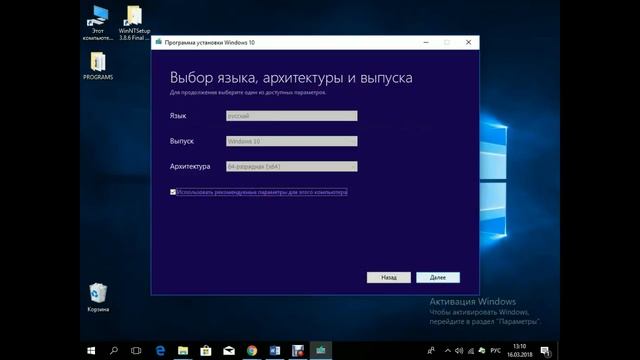
Task: Open Action Center notifications icon
Action: point(546,351)
